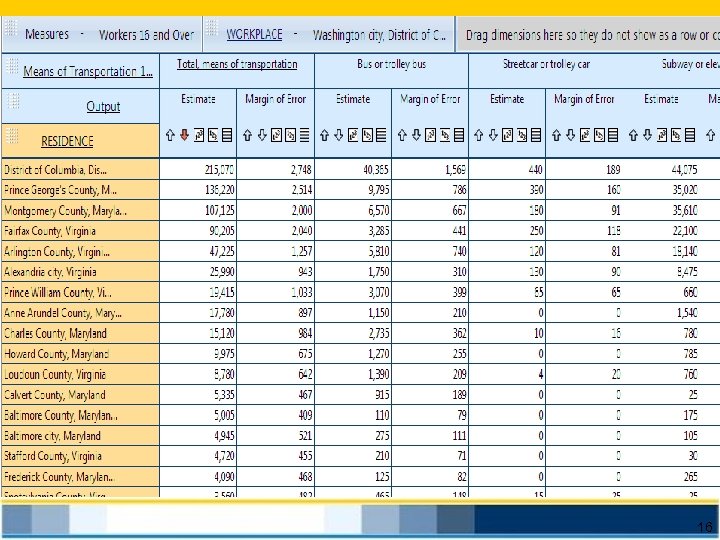This screenshot has height=540, width=720.
Task: Click horizontal-lines icon under Total Estimate column
Action: click(x=227, y=135)
